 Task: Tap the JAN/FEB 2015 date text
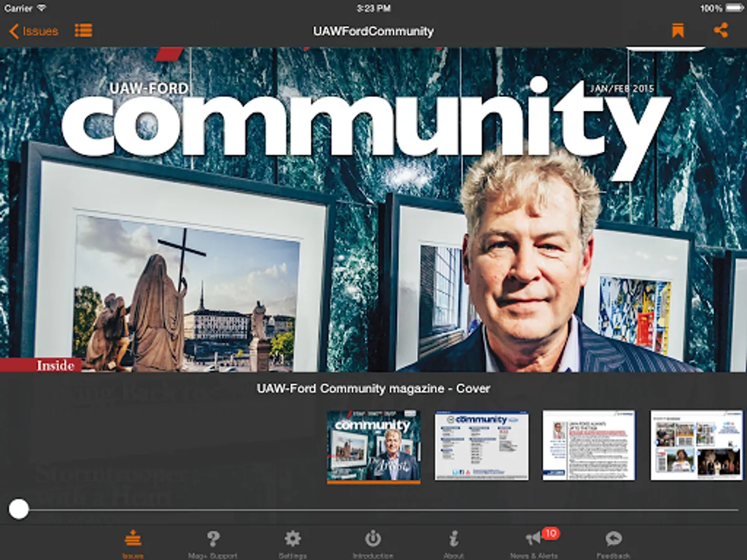(x=622, y=88)
